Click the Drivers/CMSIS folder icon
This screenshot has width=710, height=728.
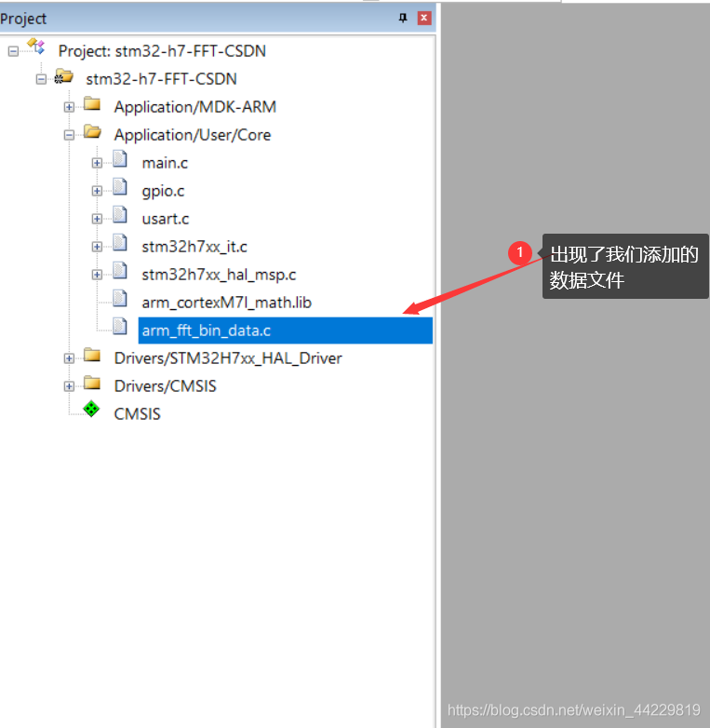click(92, 383)
